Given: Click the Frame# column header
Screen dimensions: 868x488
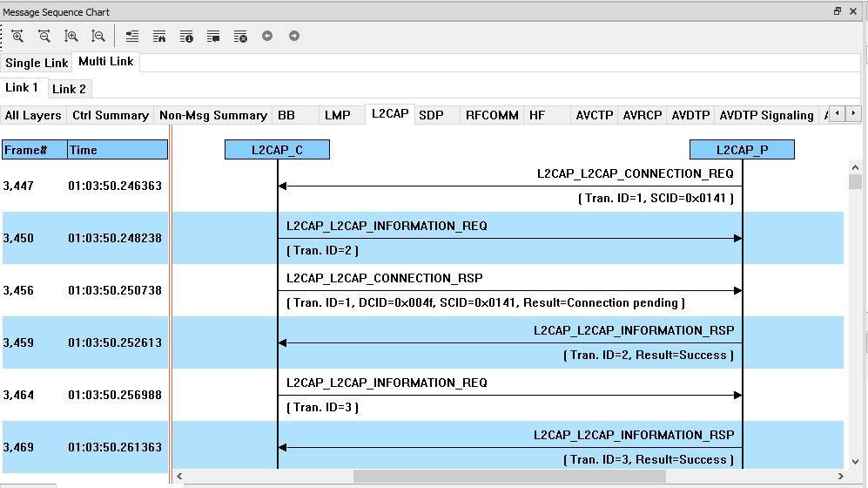Looking at the screenshot, I should pos(34,150).
